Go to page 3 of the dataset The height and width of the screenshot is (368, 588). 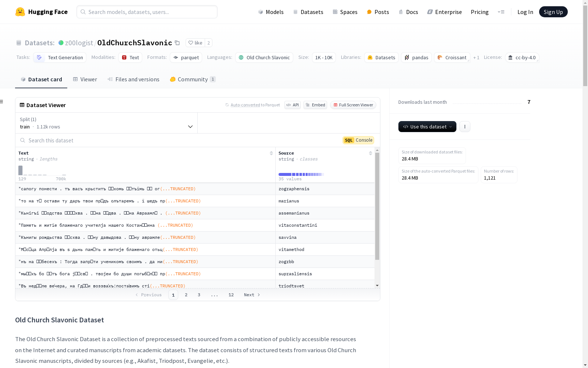[x=199, y=295]
